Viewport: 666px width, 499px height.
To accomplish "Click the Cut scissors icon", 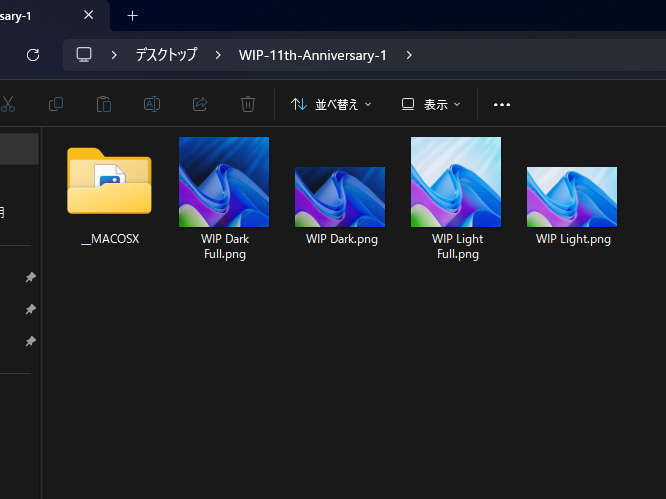I will click(x=8, y=104).
